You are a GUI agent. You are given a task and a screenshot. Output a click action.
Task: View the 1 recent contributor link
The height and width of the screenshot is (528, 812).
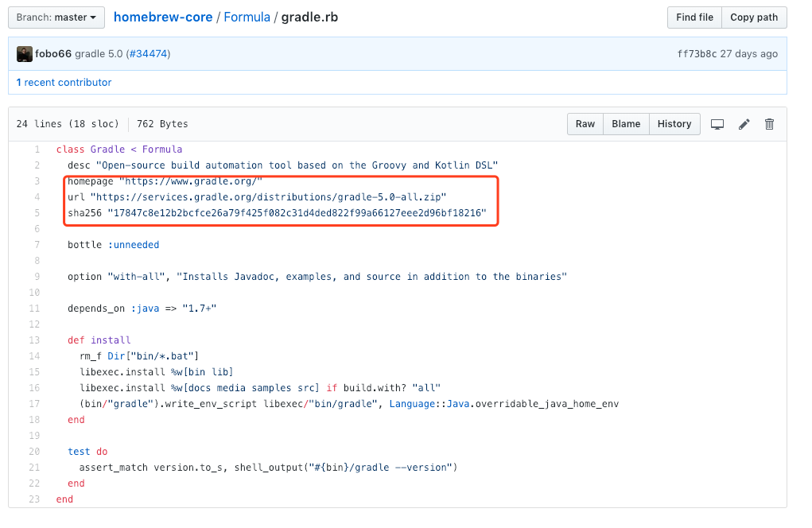pos(64,83)
